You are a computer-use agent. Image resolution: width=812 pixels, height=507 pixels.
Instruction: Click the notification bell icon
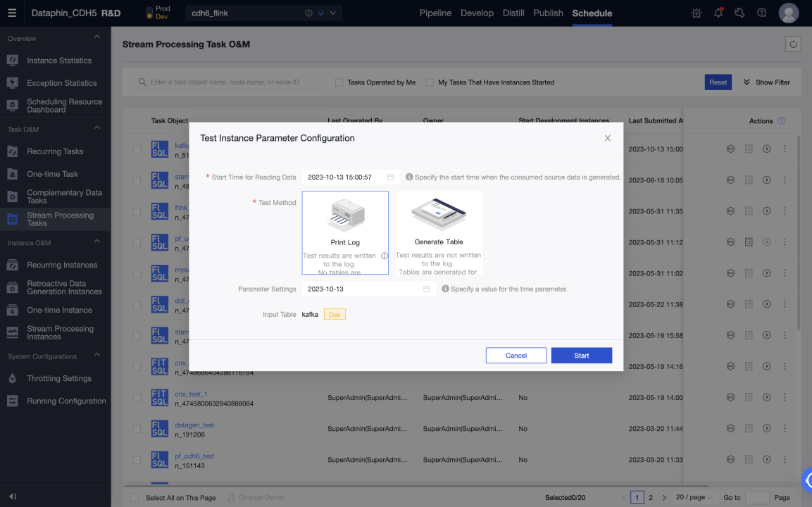coord(718,13)
